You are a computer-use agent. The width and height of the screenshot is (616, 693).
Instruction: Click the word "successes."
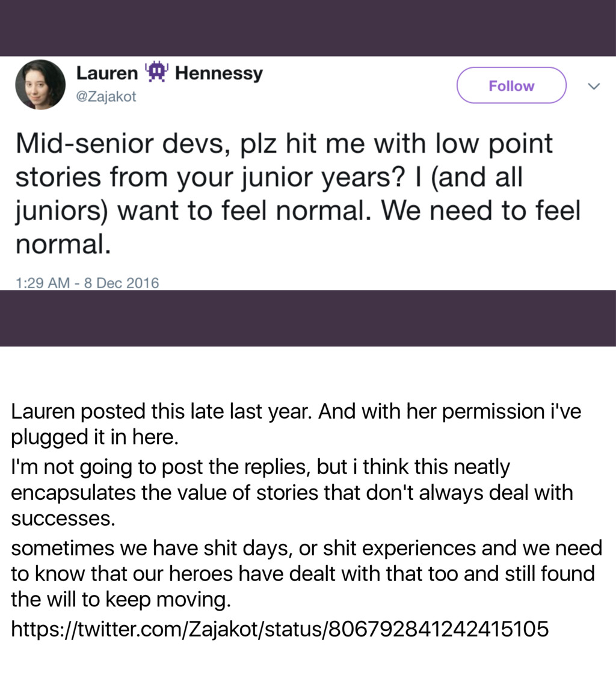click(63, 519)
